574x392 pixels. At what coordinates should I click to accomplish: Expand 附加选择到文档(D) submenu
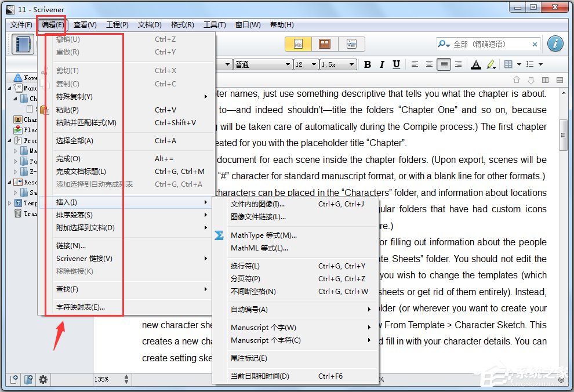tap(126, 228)
